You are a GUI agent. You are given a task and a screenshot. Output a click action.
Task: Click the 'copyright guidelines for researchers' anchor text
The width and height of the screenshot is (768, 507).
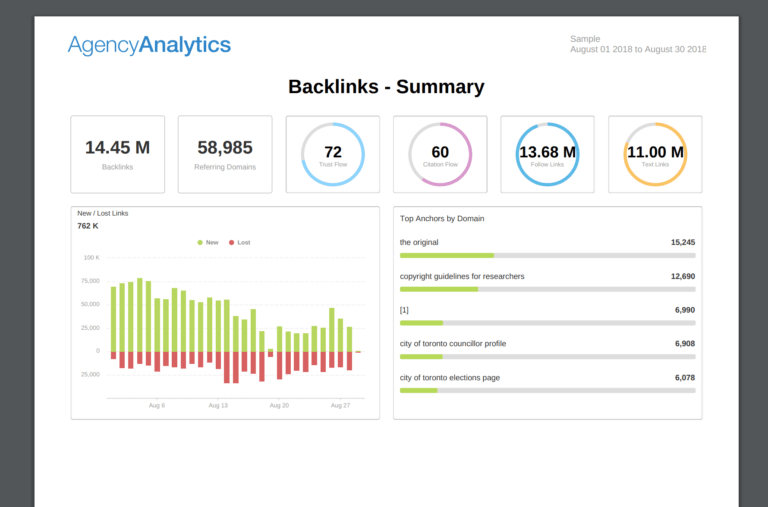click(462, 276)
